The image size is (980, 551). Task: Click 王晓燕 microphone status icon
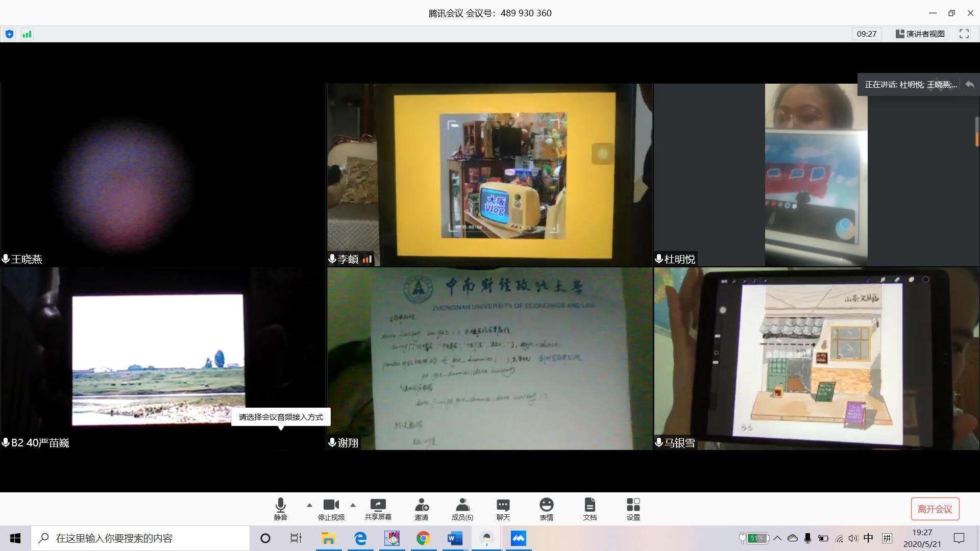(6, 259)
